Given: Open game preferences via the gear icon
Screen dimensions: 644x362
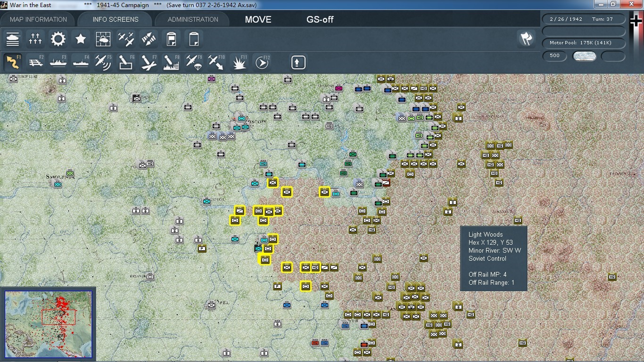Looking at the screenshot, I should pos(58,39).
